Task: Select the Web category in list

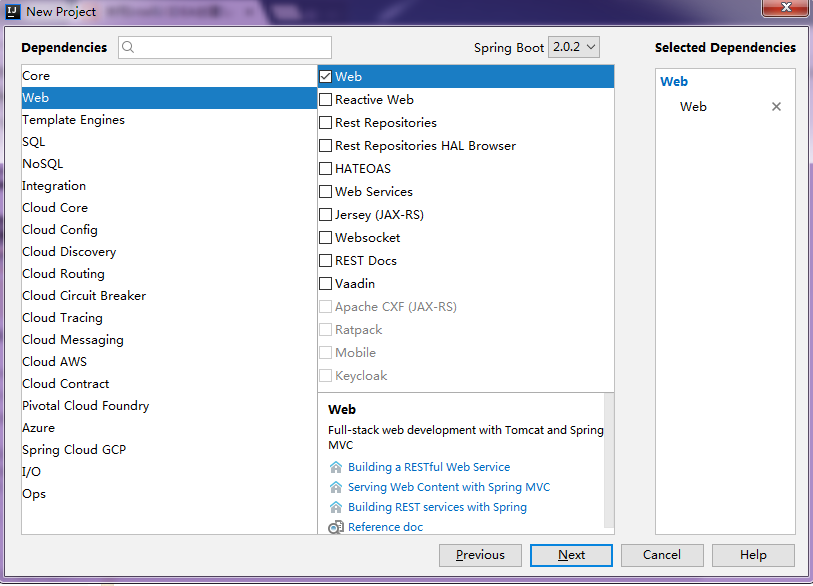Action: 169,97
